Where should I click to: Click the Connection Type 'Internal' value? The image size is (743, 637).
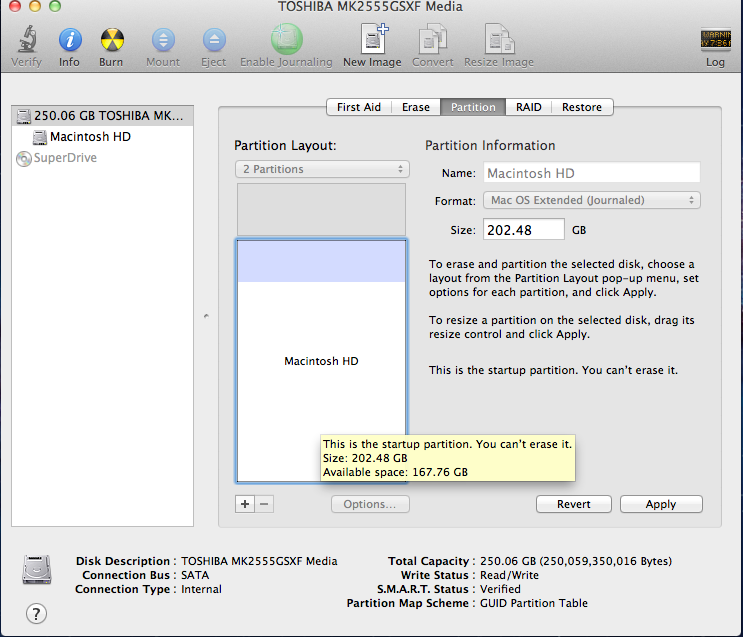tap(201, 589)
